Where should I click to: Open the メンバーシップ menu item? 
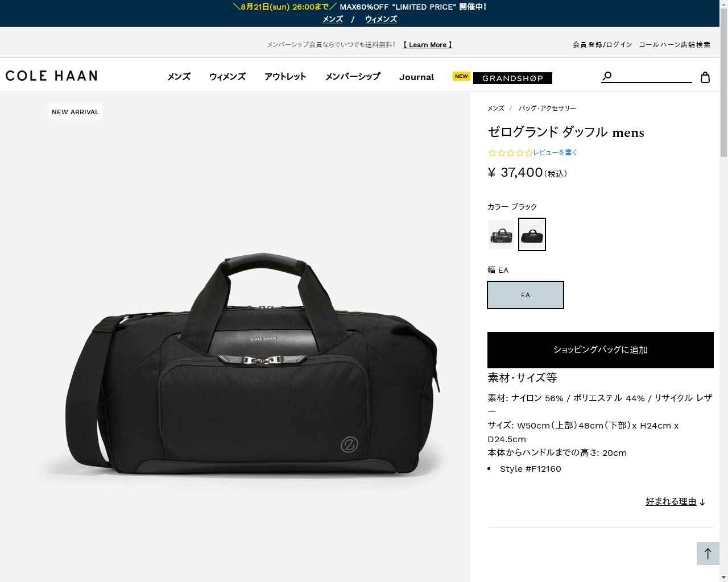[x=353, y=77]
